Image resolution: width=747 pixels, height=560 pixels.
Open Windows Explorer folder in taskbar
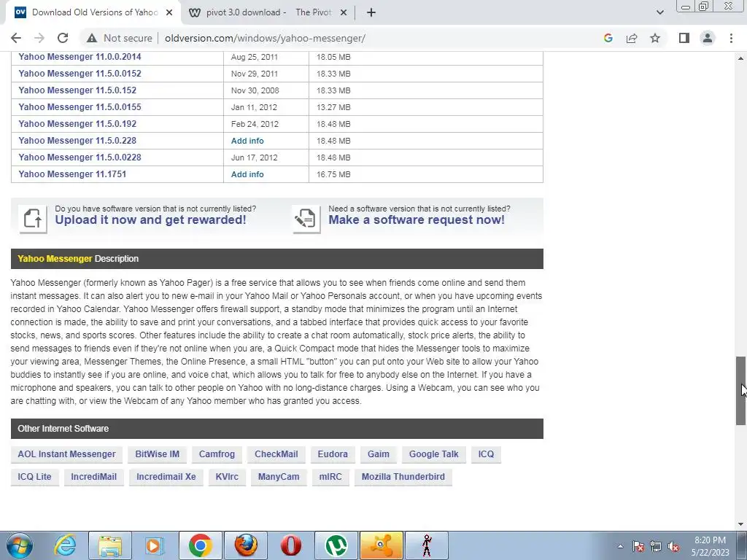(x=110, y=545)
